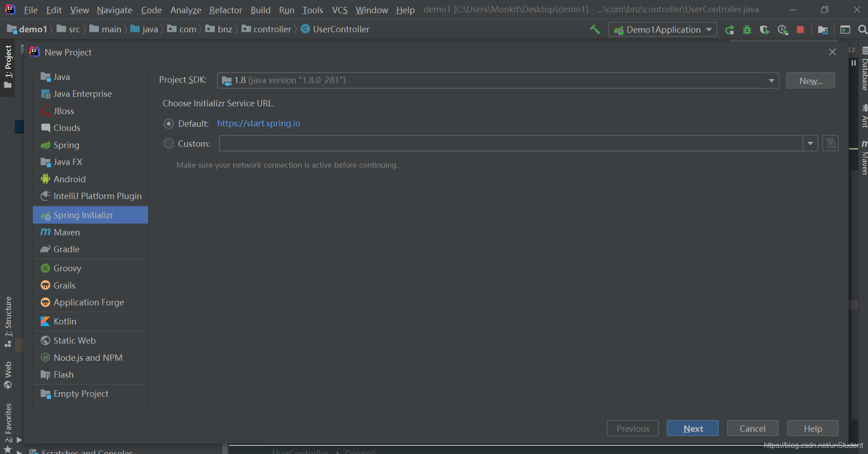The height and width of the screenshot is (454, 868).
Task: Open the Edit menu
Action: [54, 10]
